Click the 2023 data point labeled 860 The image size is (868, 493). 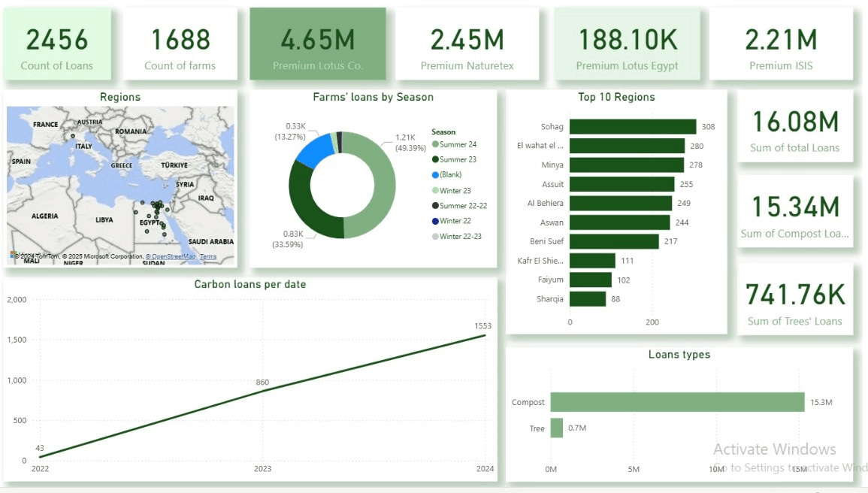coord(262,392)
